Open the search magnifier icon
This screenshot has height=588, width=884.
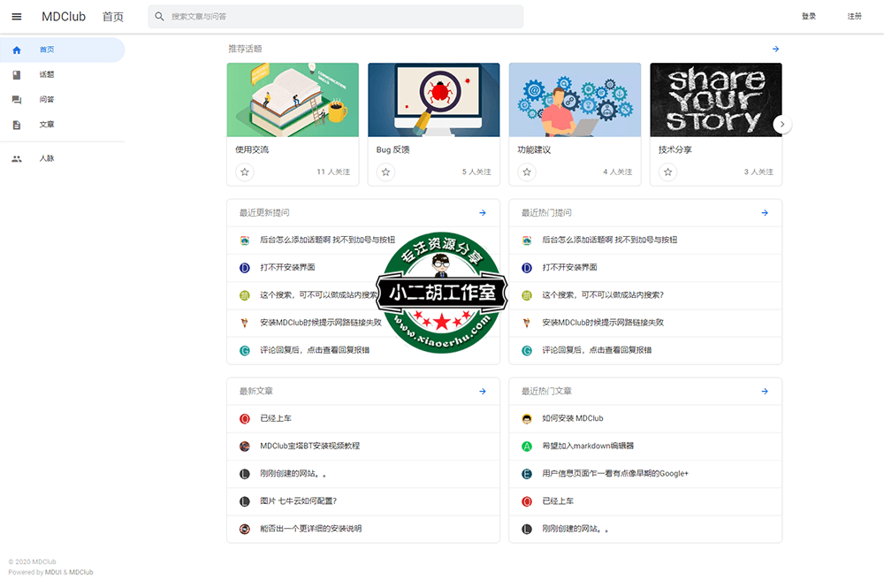159,16
